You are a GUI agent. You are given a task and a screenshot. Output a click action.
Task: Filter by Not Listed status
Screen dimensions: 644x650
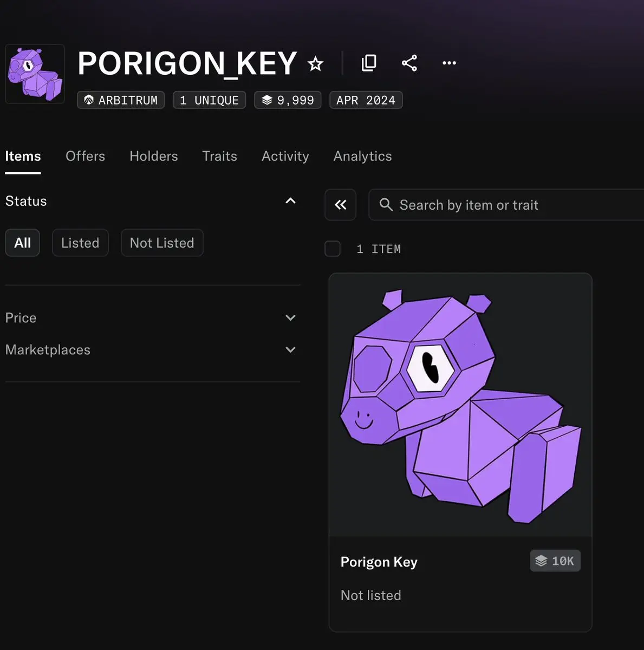(x=162, y=243)
